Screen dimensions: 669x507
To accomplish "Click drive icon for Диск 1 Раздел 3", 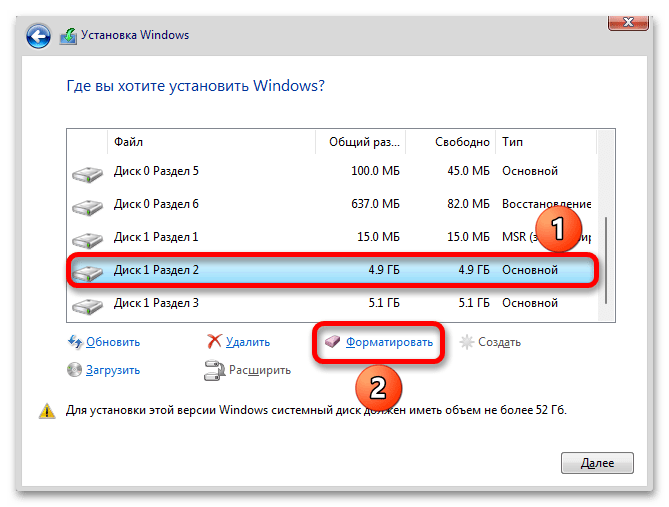I will tap(87, 305).
